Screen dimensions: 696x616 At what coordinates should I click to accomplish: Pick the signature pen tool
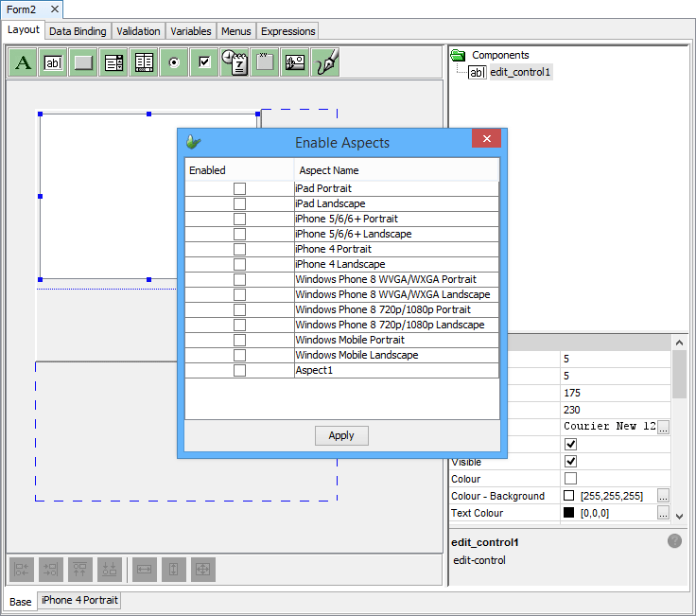pos(325,63)
